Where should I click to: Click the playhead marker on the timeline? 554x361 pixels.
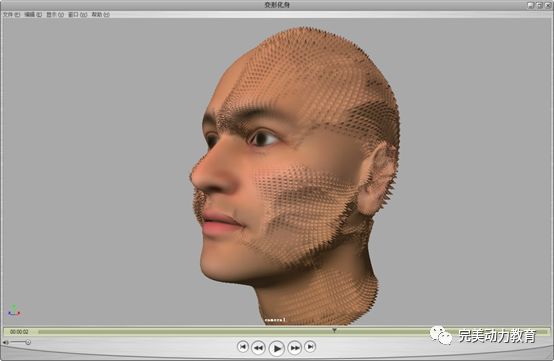[x=334, y=330]
